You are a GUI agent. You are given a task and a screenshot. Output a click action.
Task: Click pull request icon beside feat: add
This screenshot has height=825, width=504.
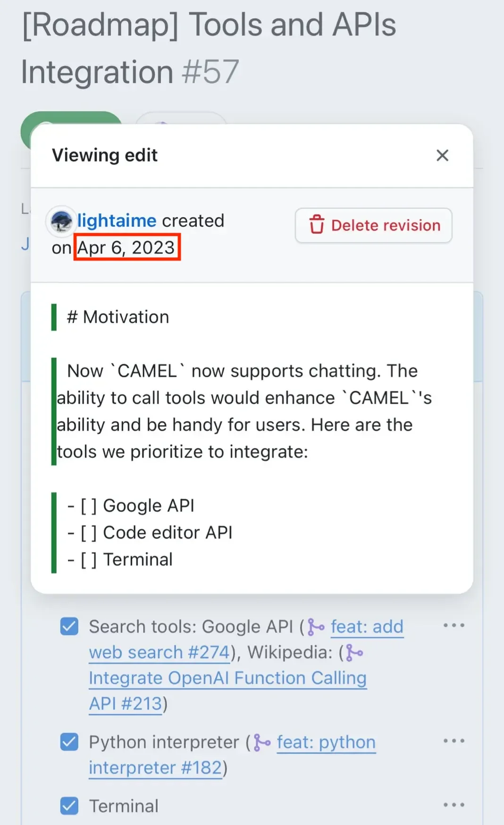316,627
